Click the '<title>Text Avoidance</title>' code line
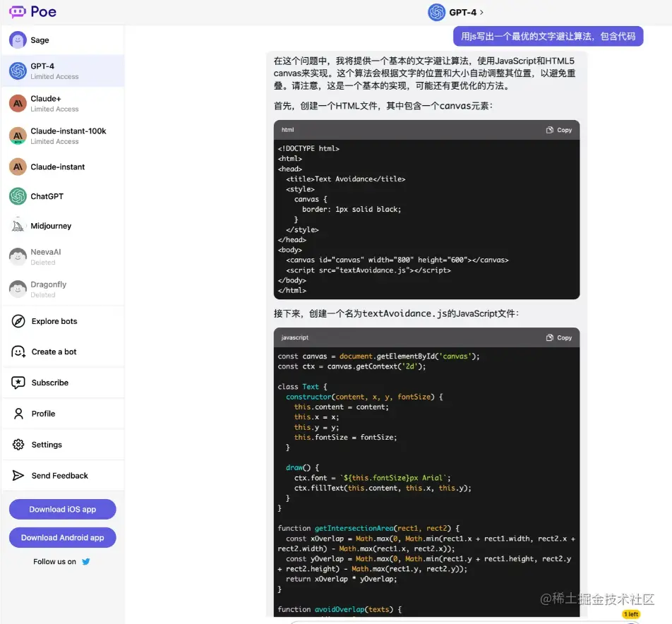This screenshot has width=672, height=624. 345,179
